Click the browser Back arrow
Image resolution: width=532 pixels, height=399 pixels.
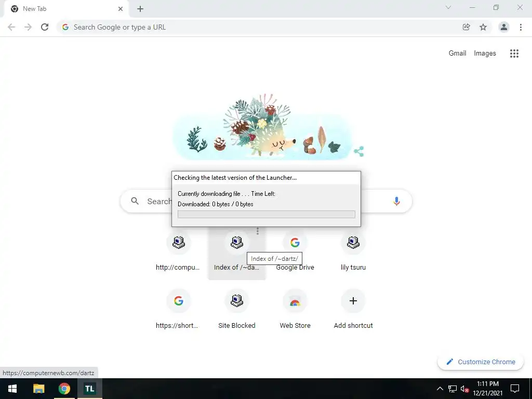click(x=11, y=27)
